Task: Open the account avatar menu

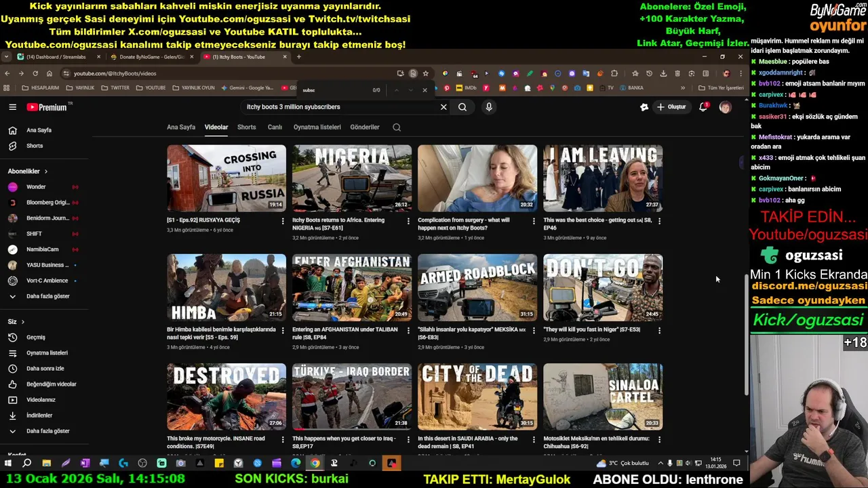Action: 725,107
